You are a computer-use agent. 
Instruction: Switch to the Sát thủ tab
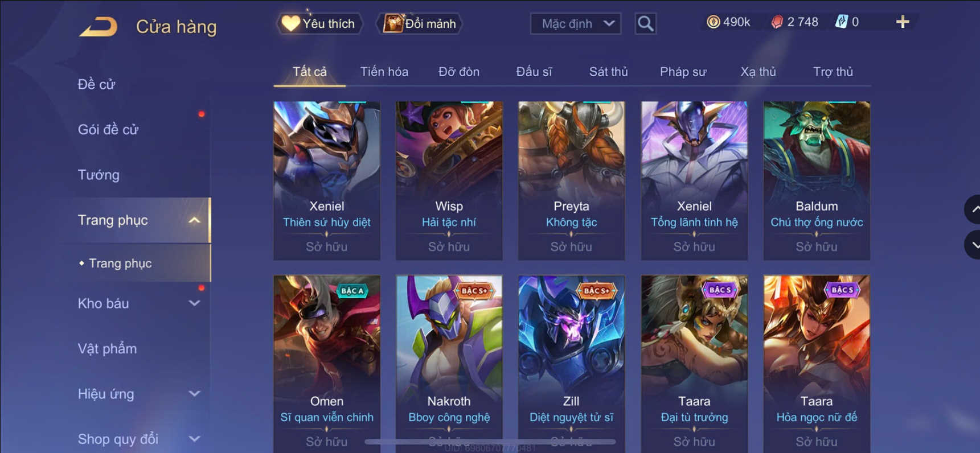608,72
